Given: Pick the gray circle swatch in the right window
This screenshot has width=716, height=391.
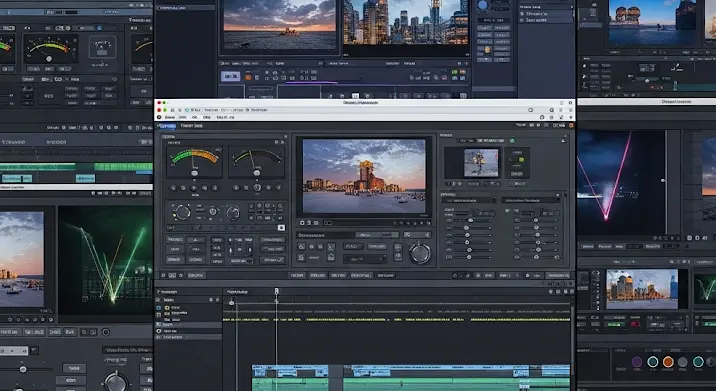Looking at the screenshot, I should click(683, 362).
